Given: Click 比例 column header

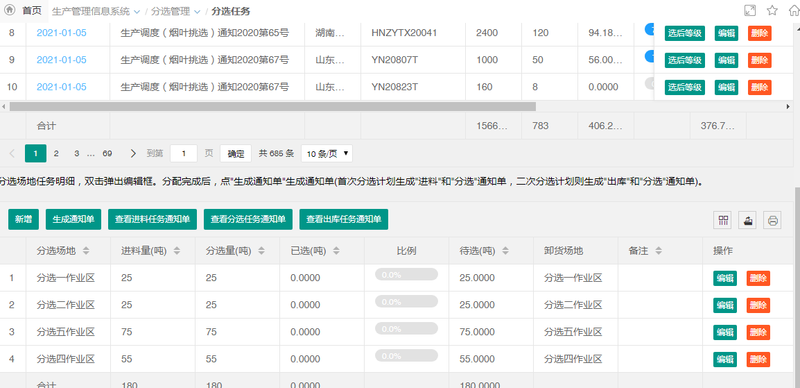Looking at the screenshot, I should pos(406,251).
